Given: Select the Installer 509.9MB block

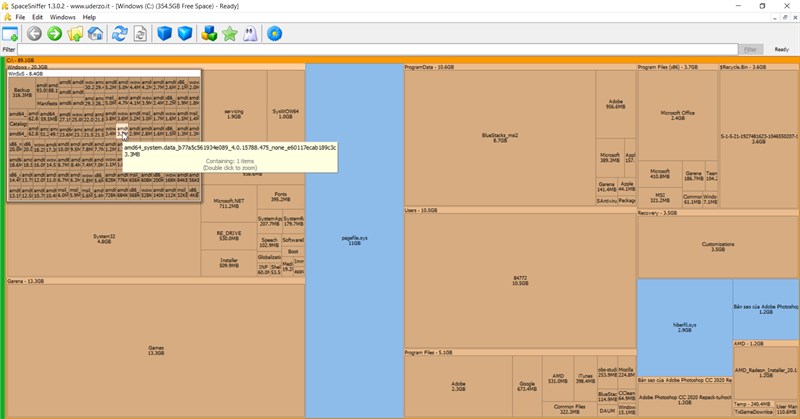Looking at the screenshot, I should [x=229, y=263].
